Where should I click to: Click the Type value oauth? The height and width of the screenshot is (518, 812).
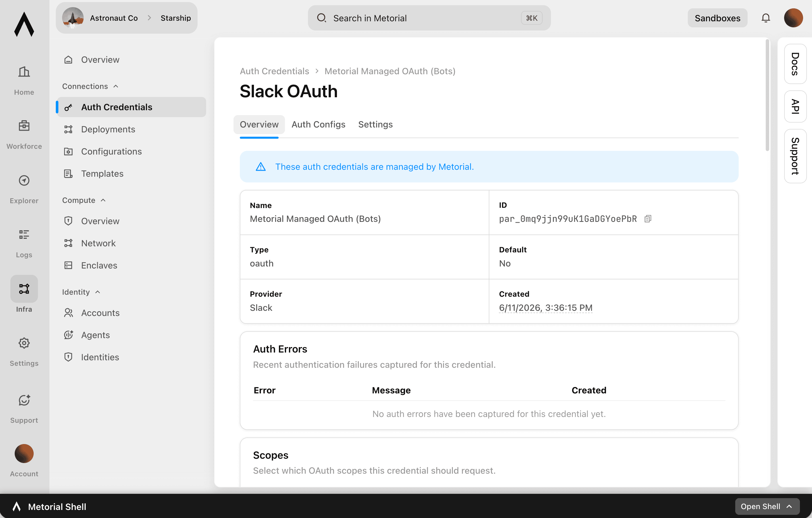click(261, 264)
